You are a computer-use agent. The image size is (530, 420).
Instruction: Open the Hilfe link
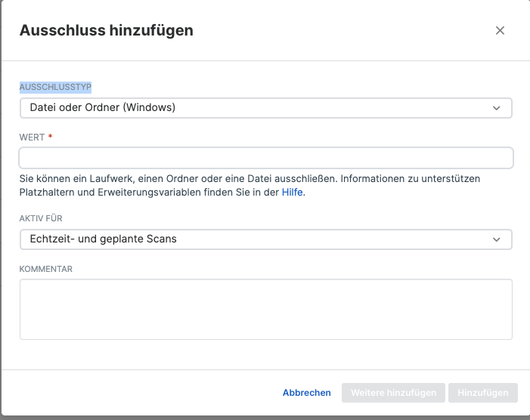pyautogui.click(x=293, y=193)
